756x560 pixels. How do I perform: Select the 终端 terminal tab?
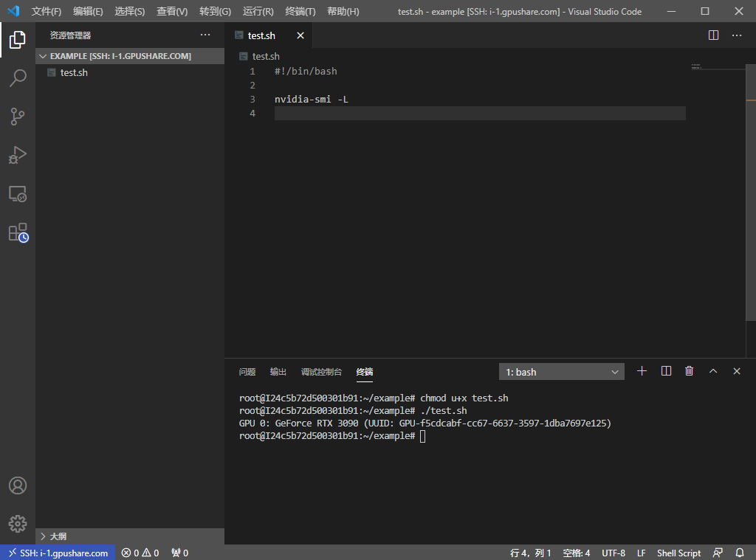click(365, 372)
